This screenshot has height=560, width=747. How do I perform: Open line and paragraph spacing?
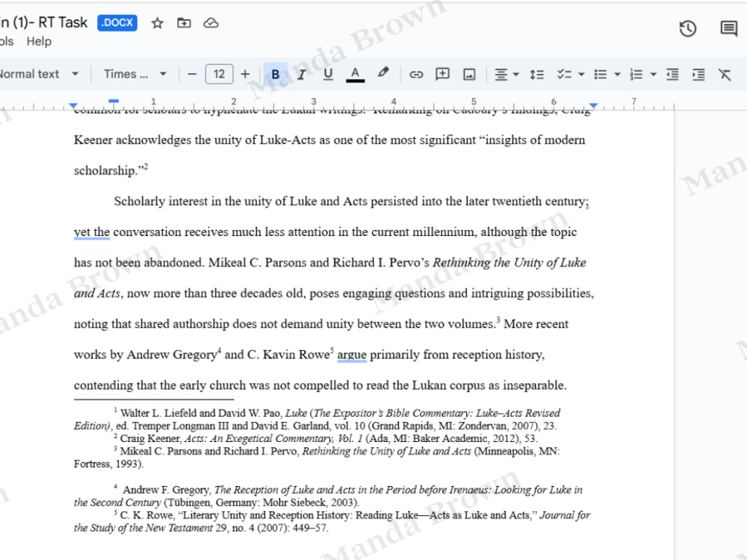[537, 74]
